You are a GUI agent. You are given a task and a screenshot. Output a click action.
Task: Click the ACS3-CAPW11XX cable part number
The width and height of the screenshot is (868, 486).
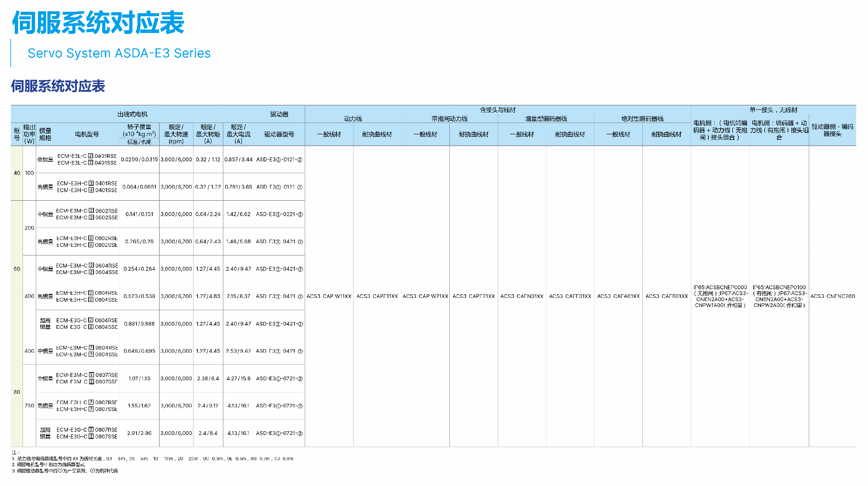tap(329, 297)
